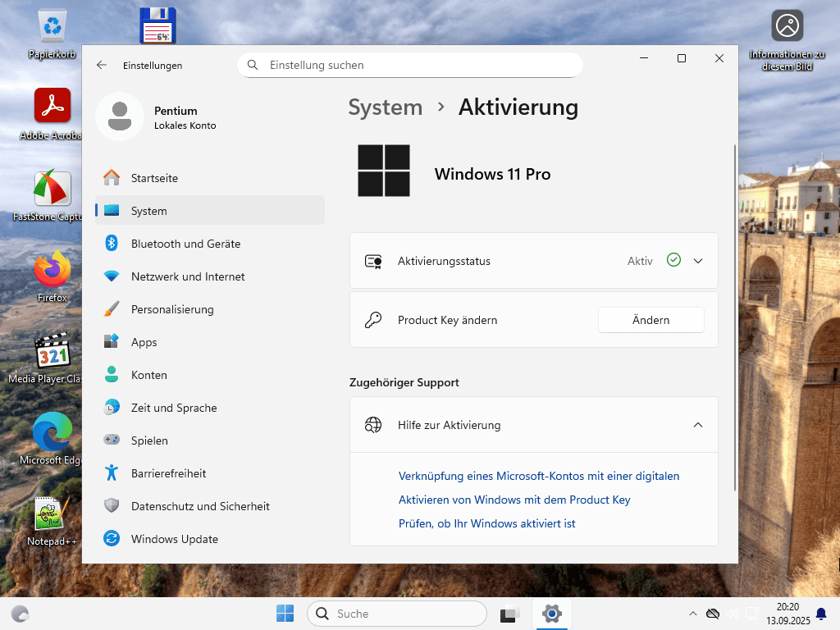Maximize the Einstellungen window
Viewport: 840px width, 630px height.
682,58
